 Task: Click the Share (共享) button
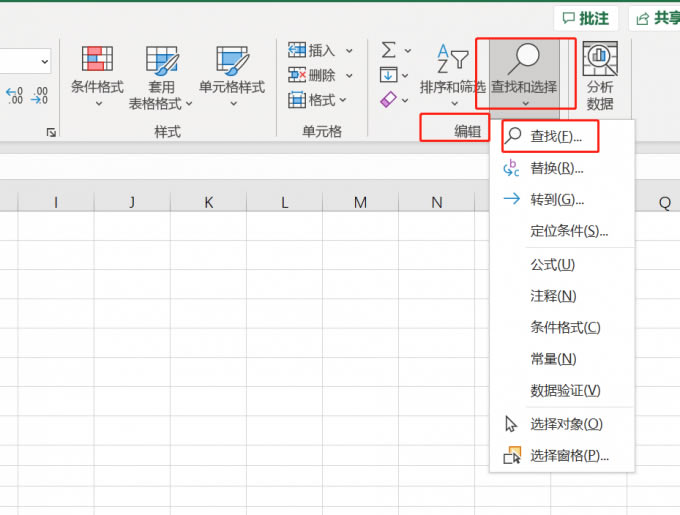click(x=656, y=18)
